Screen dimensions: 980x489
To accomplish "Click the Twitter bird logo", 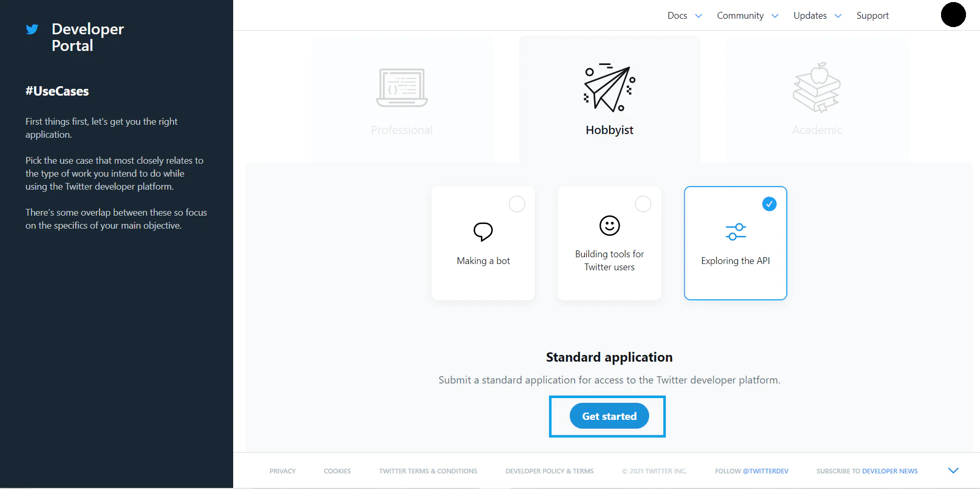I will [32, 29].
